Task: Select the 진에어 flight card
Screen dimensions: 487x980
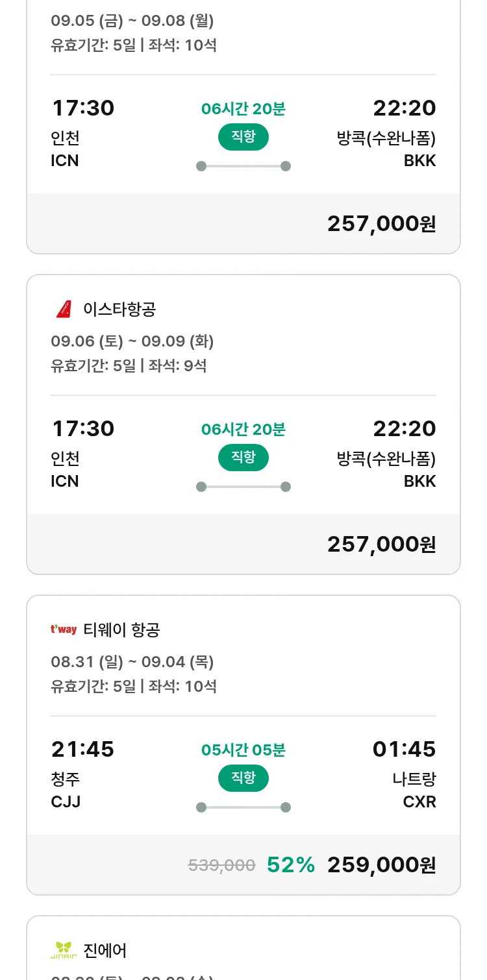Action: point(243,951)
